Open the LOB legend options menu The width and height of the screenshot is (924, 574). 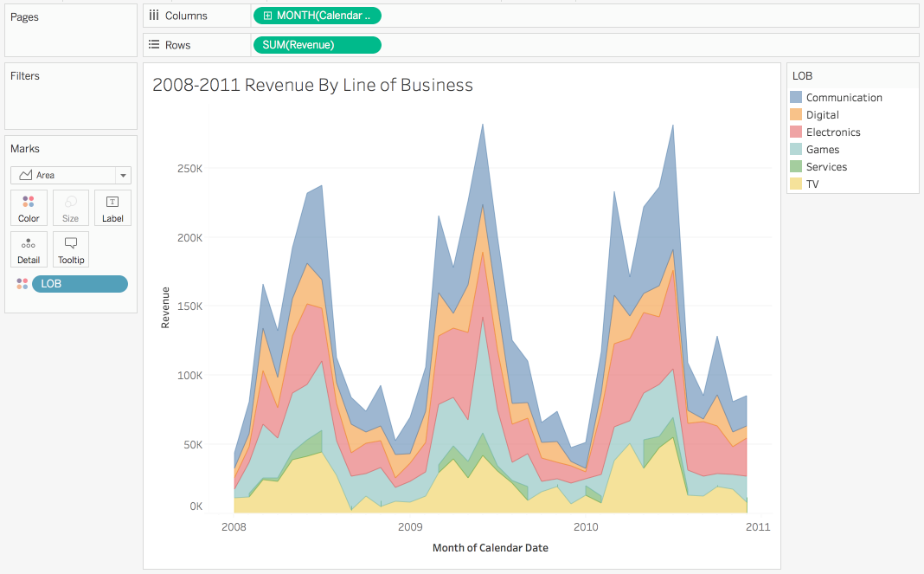pyautogui.click(x=908, y=75)
